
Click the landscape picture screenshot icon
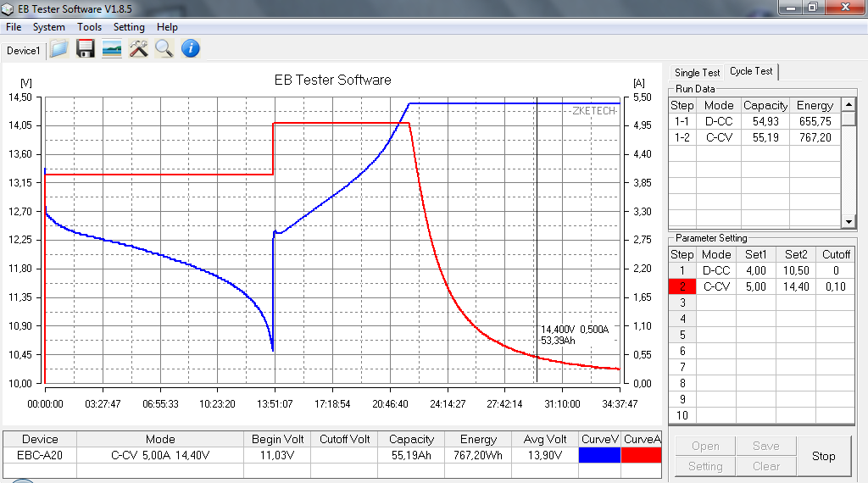pyautogui.click(x=111, y=49)
